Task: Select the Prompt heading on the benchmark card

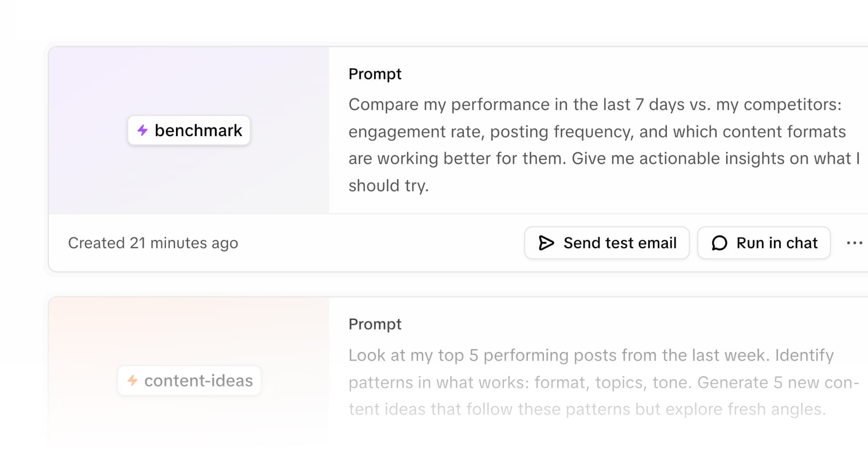Action: [x=375, y=74]
